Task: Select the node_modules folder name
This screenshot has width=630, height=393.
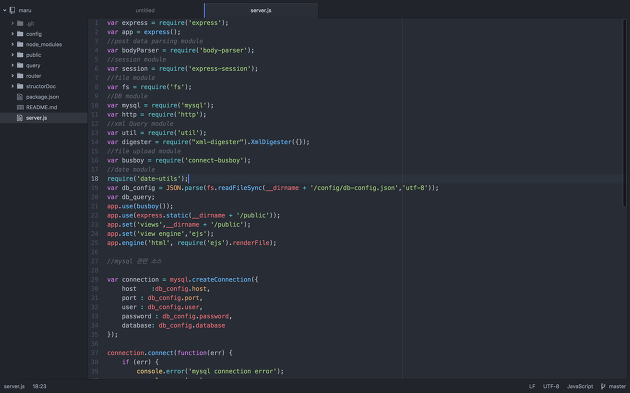Action: (x=44, y=45)
